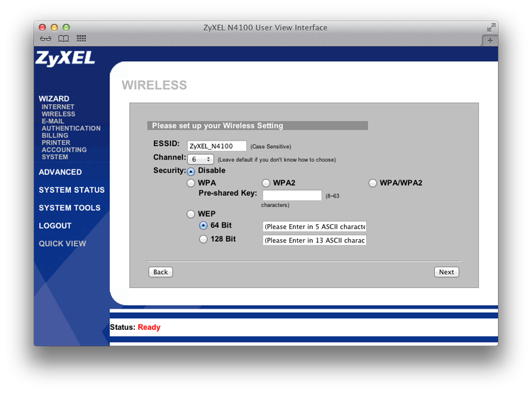Open the ACCOUNTING wizard step
The image size is (532, 393).
point(64,150)
